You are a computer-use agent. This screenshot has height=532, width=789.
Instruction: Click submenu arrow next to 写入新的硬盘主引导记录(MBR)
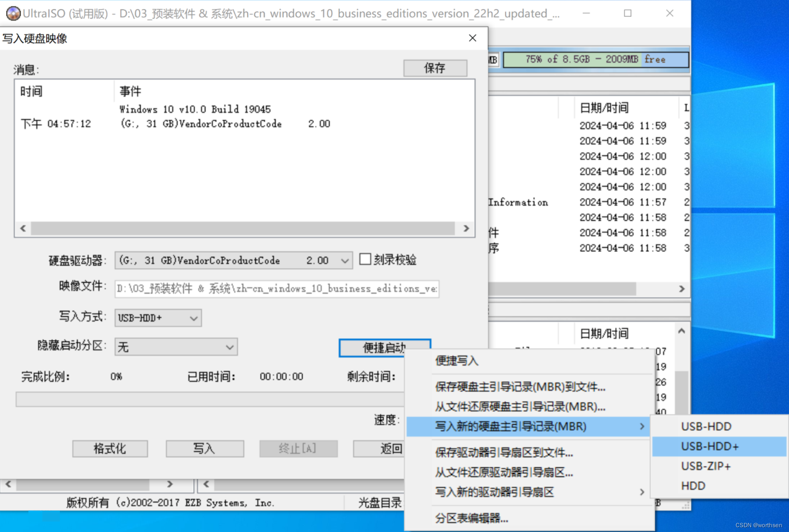pos(642,426)
